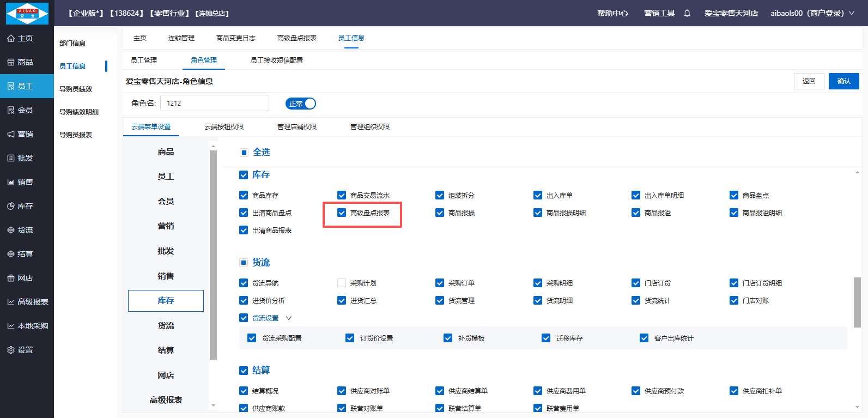
Task: Switch to the 云端按钮权限 tab
Action: pyautogui.click(x=224, y=126)
